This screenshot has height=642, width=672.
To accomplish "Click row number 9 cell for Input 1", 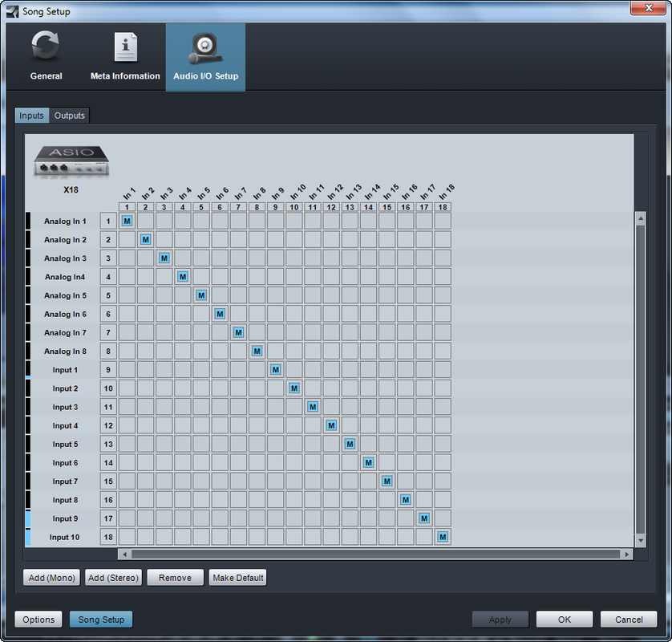I will 108,370.
